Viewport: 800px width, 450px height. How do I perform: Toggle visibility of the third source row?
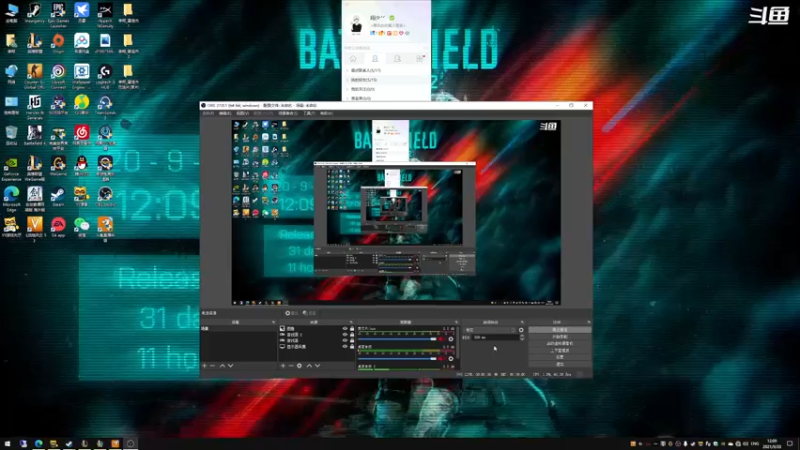point(345,340)
